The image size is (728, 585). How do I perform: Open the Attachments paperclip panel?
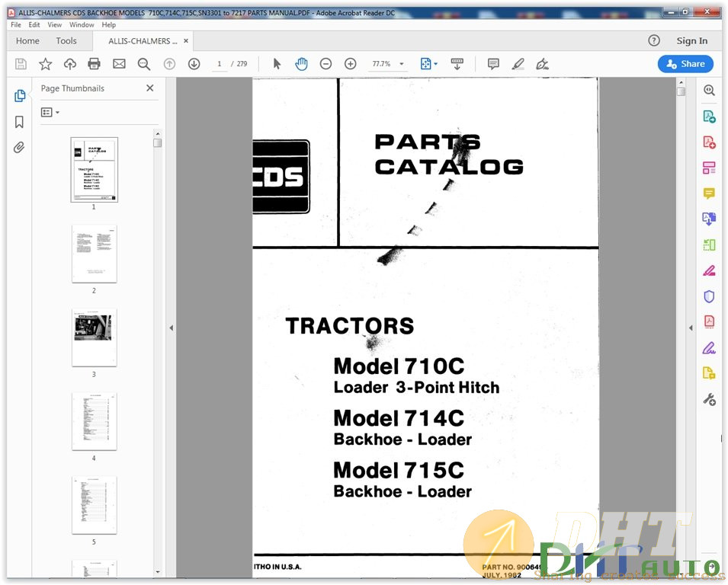click(x=19, y=148)
